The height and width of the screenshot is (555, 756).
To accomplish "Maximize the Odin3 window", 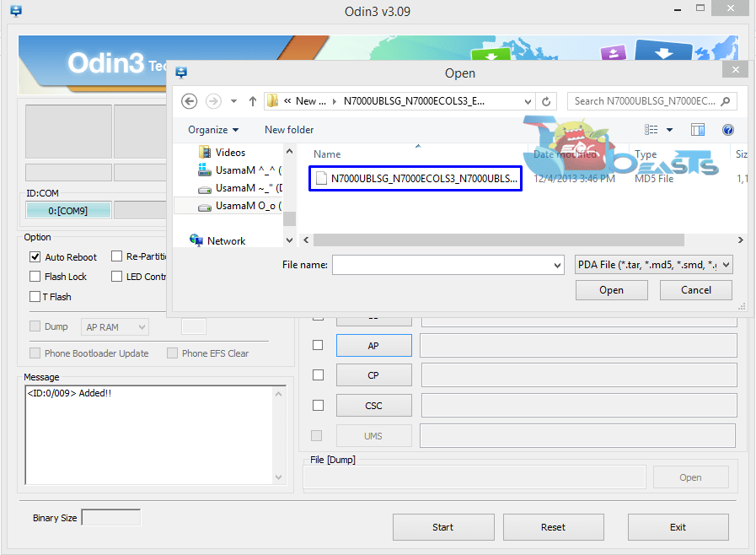I will (700, 8).
